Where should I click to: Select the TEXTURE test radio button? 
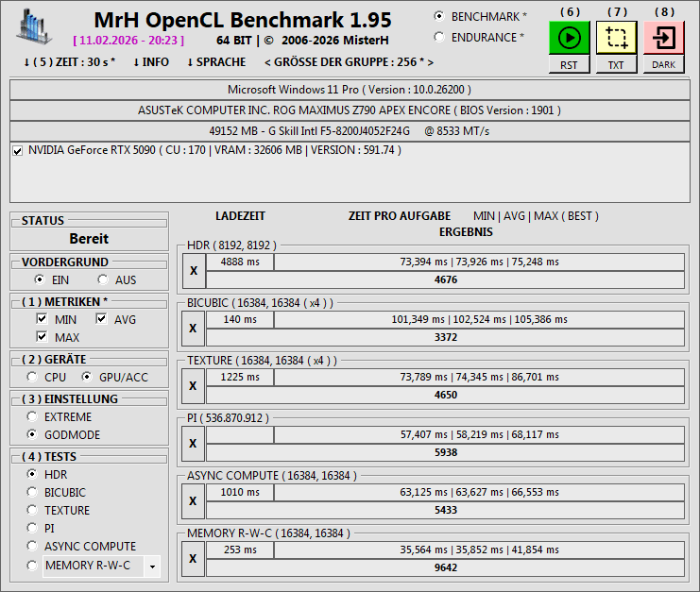pyautogui.click(x=32, y=510)
